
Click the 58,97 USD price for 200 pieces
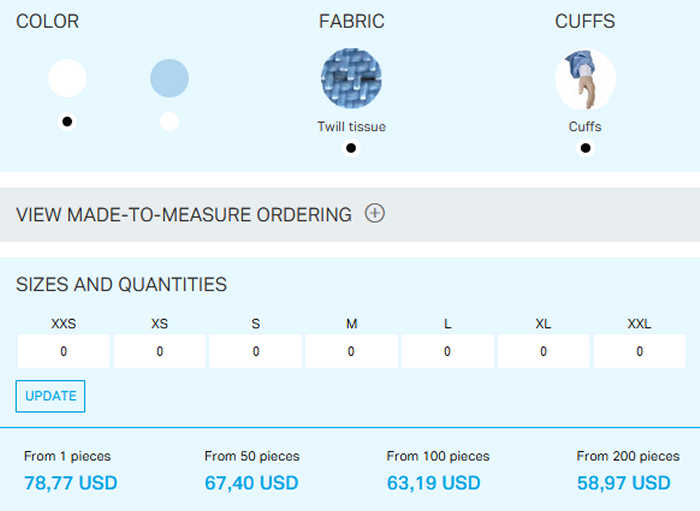[x=624, y=483]
